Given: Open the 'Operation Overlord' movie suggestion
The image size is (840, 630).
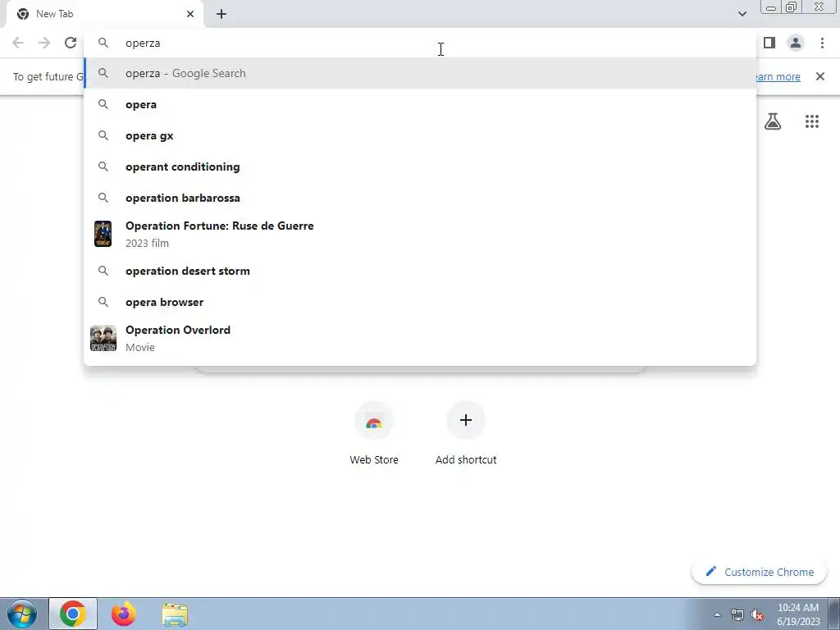Looking at the screenshot, I should tap(420, 338).
